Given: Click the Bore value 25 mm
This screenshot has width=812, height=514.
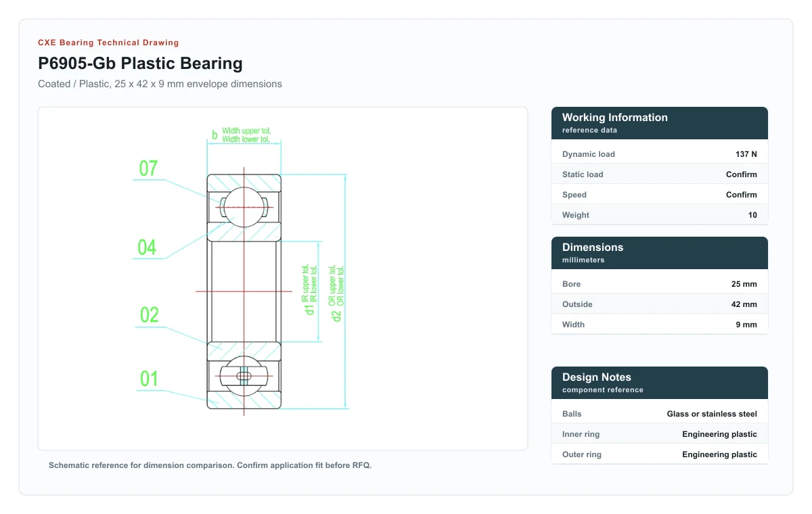Looking at the screenshot, I should tap(744, 284).
